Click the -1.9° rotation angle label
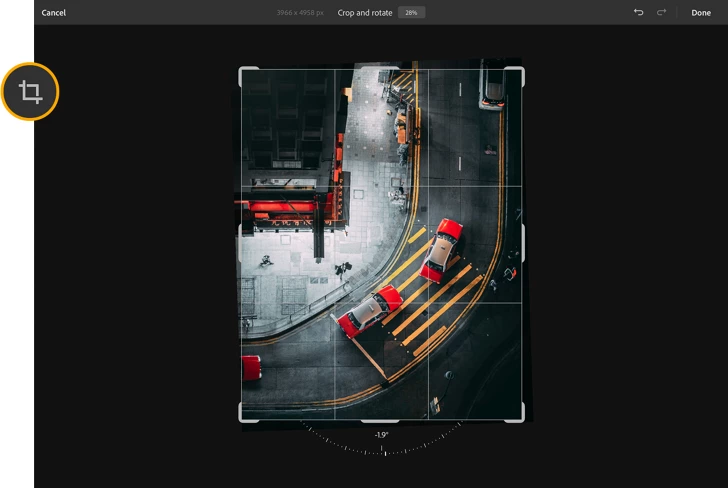 pyautogui.click(x=381, y=435)
